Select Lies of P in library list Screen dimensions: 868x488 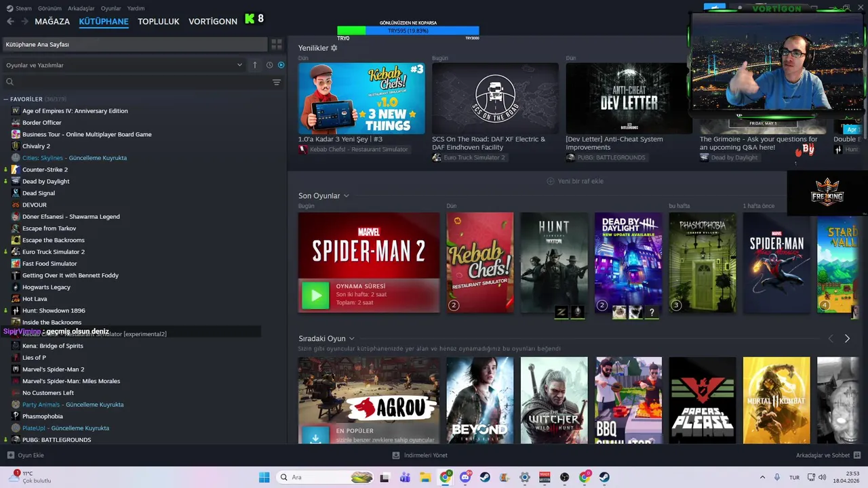(34, 357)
